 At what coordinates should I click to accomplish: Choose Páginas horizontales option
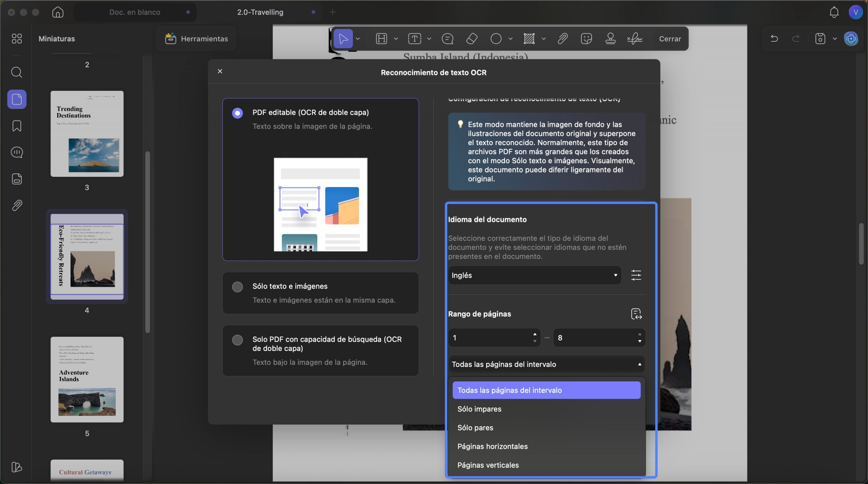[547, 446]
